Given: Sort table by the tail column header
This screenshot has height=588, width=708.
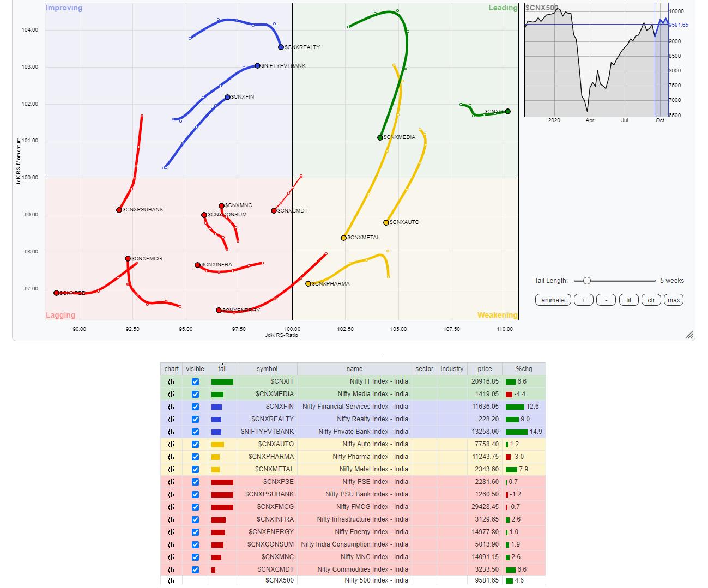Looking at the screenshot, I should tap(222, 369).
